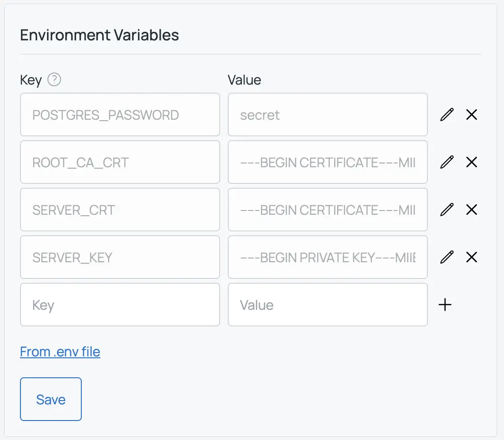Open the Key help question mark icon
Viewport: 504px width, 440px height.
54,79
